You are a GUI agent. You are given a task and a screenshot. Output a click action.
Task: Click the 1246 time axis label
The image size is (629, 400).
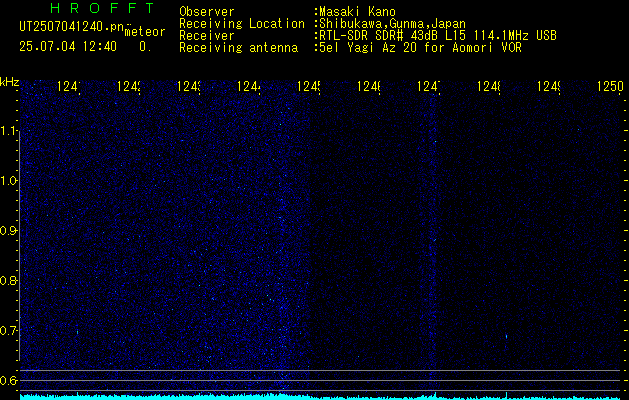pyautogui.click(x=369, y=86)
